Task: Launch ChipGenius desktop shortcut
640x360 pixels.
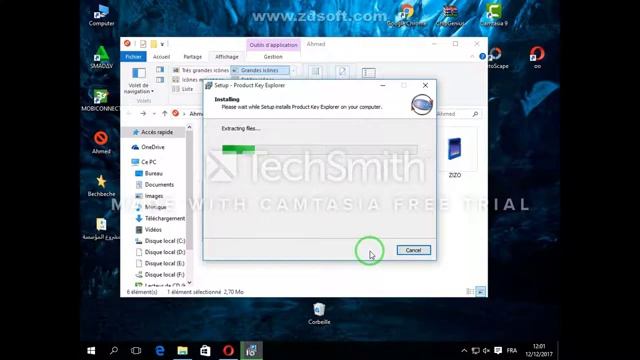Action: (450, 16)
